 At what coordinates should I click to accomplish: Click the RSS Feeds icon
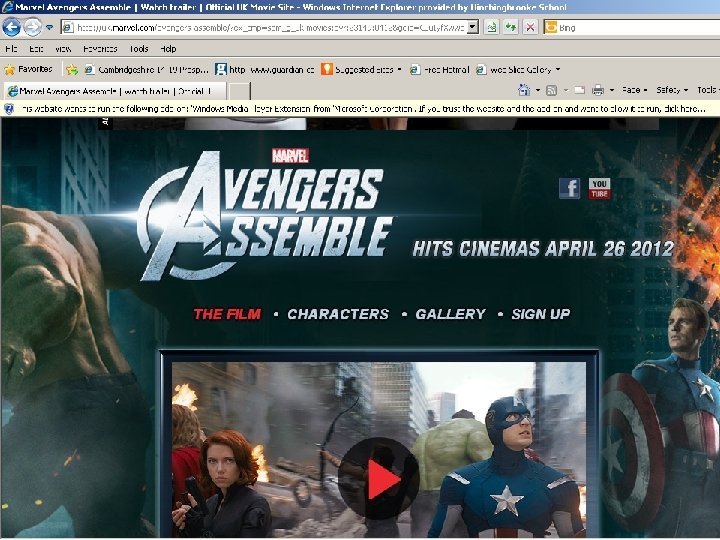coord(551,90)
